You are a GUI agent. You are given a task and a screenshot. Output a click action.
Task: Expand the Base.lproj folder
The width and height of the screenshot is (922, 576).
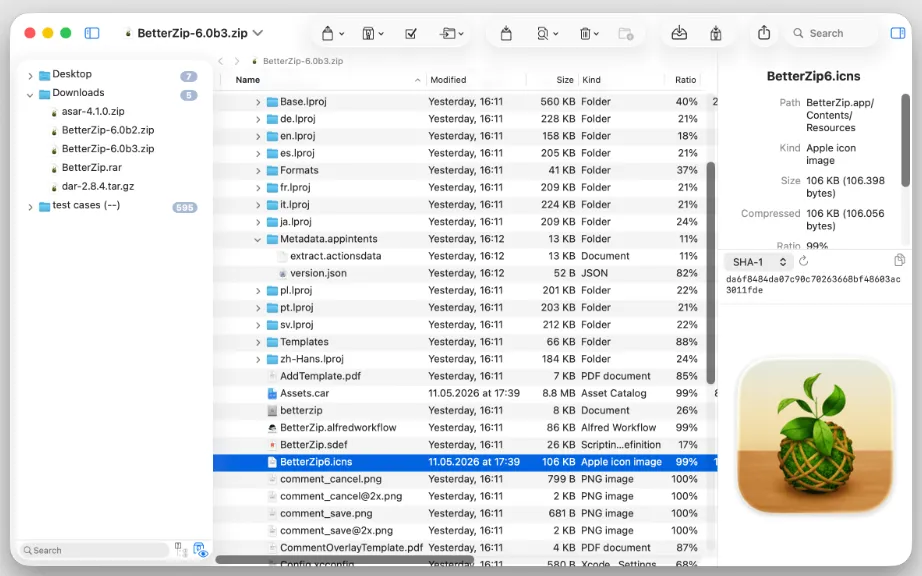pyautogui.click(x=258, y=102)
